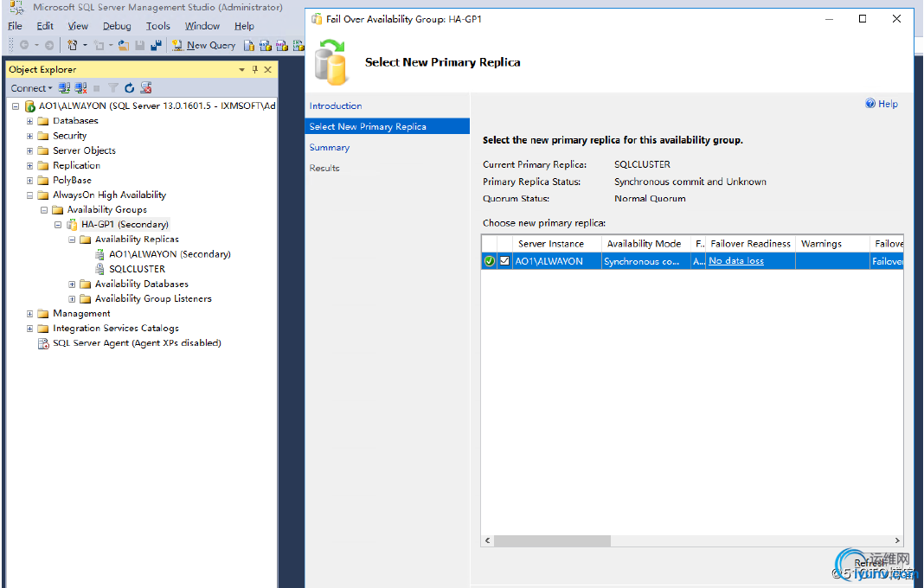The image size is (924, 588).
Task: Open the Object Explorer window position menu
Action: [x=241, y=69]
